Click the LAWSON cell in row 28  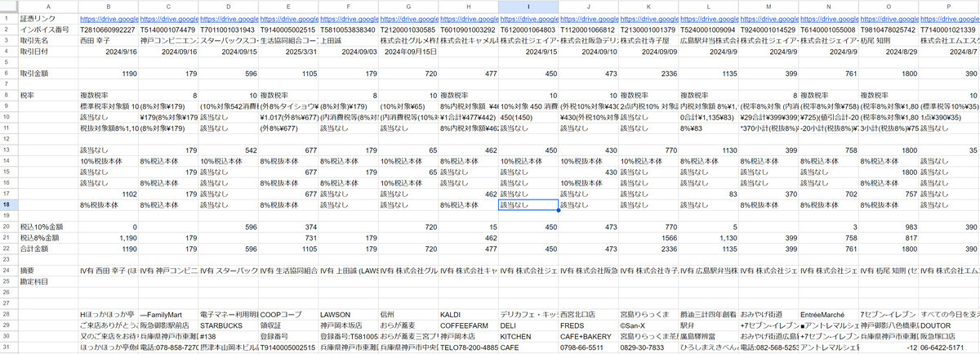coord(349,314)
